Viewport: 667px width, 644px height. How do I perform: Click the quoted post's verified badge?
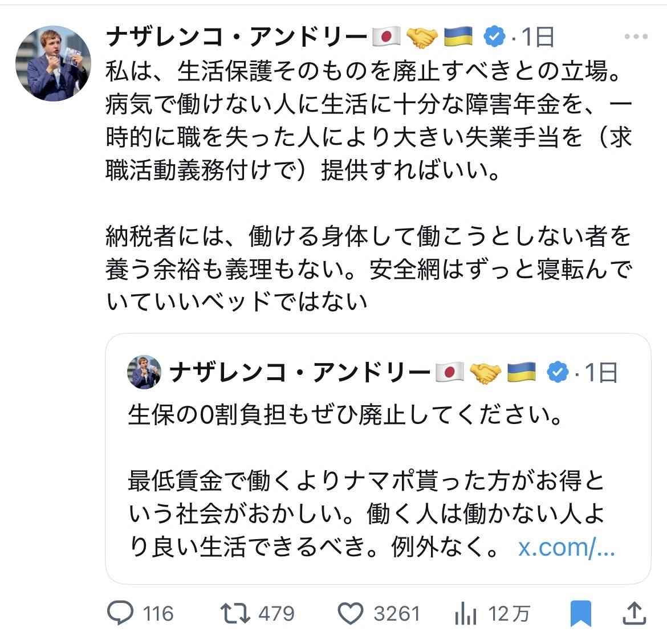[558, 373]
